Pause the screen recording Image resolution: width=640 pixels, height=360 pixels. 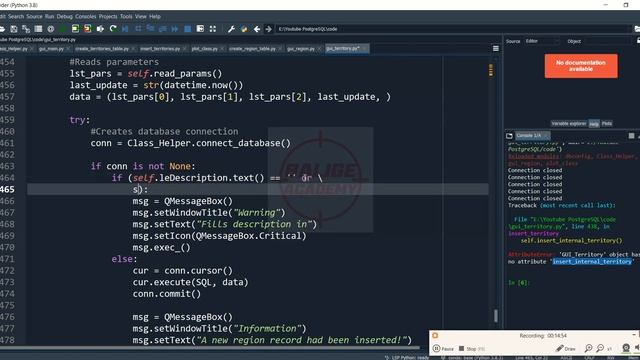[x=443, y=349]
